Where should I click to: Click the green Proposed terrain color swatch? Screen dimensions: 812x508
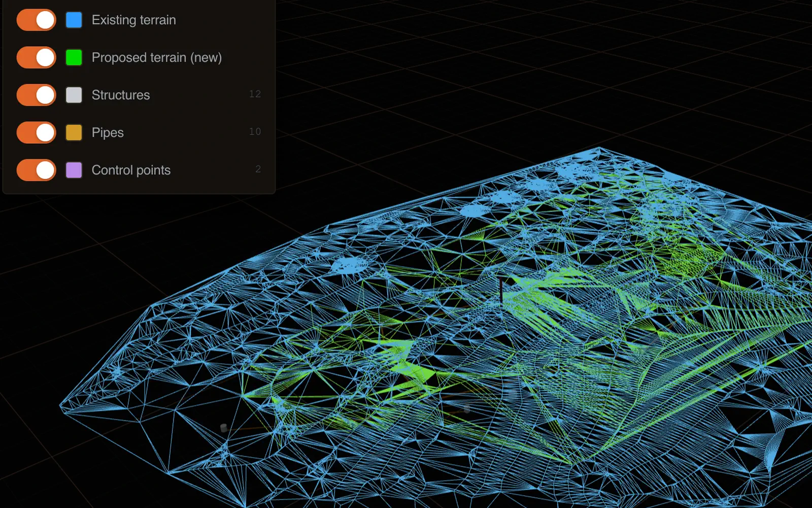click(74, 57)
